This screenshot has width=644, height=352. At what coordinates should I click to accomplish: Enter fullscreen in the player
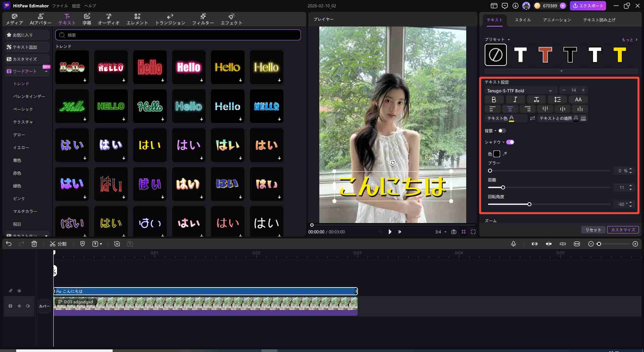pyautogui.click(x=473, y=232)
